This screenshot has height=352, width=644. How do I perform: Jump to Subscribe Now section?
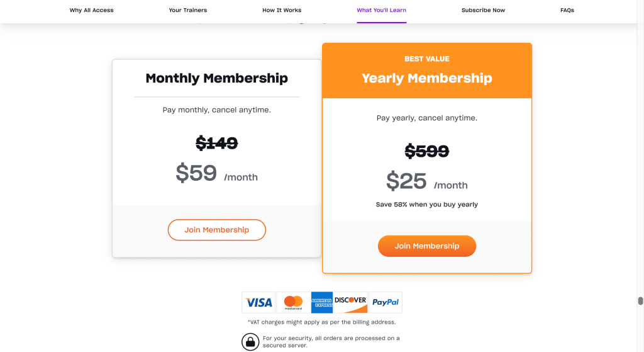click(x=483, y=10)
